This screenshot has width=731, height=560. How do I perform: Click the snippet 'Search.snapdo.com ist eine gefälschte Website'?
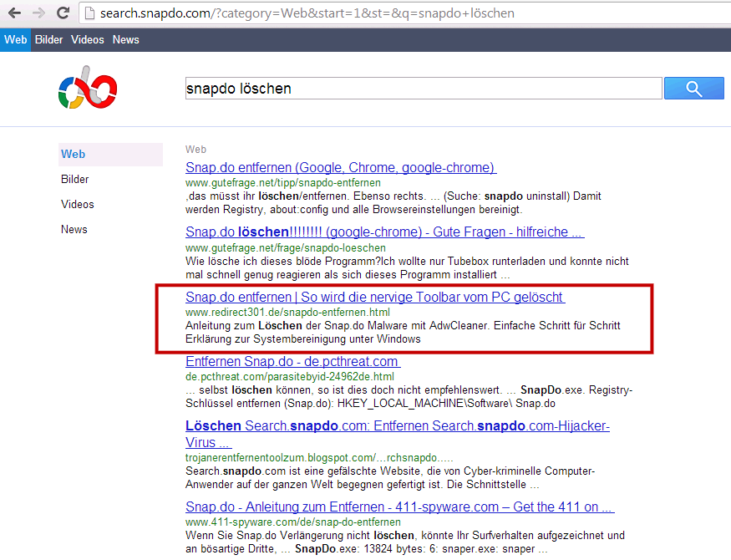[390, 477]
